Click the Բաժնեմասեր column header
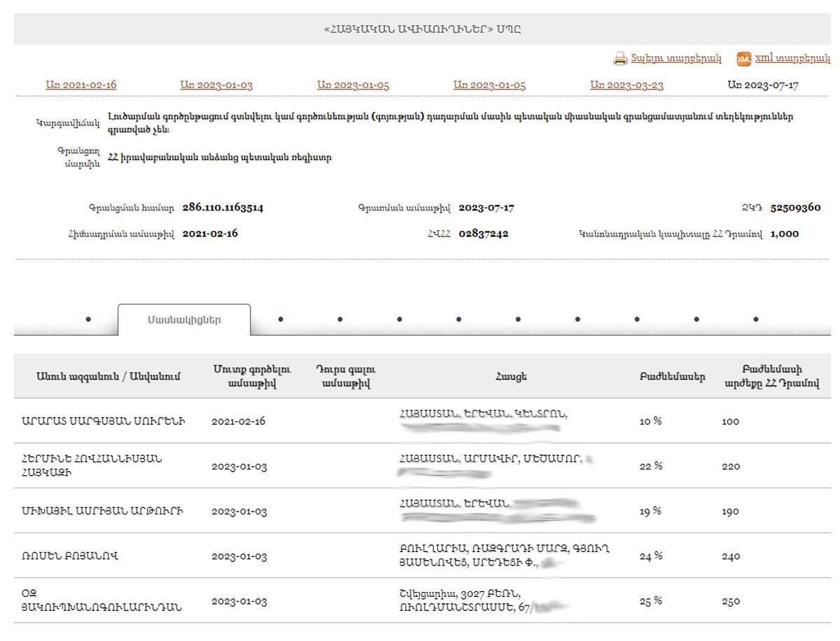 click(x=673, y=376)
